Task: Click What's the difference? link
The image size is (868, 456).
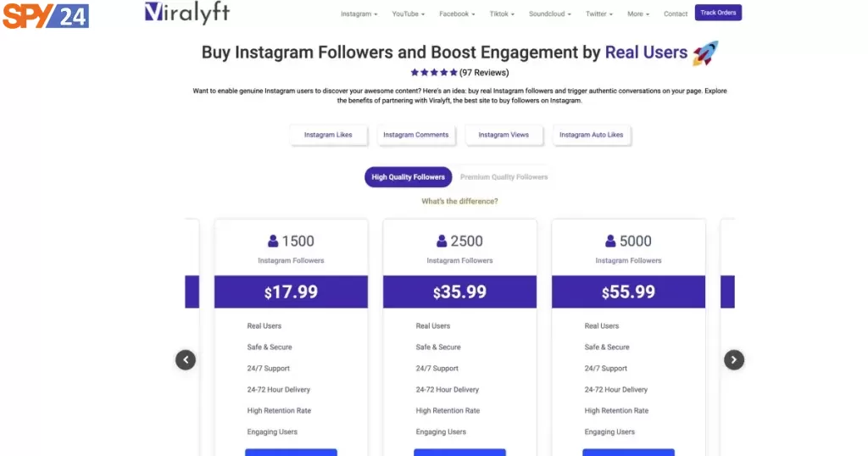Action: (x=459, y=202)
